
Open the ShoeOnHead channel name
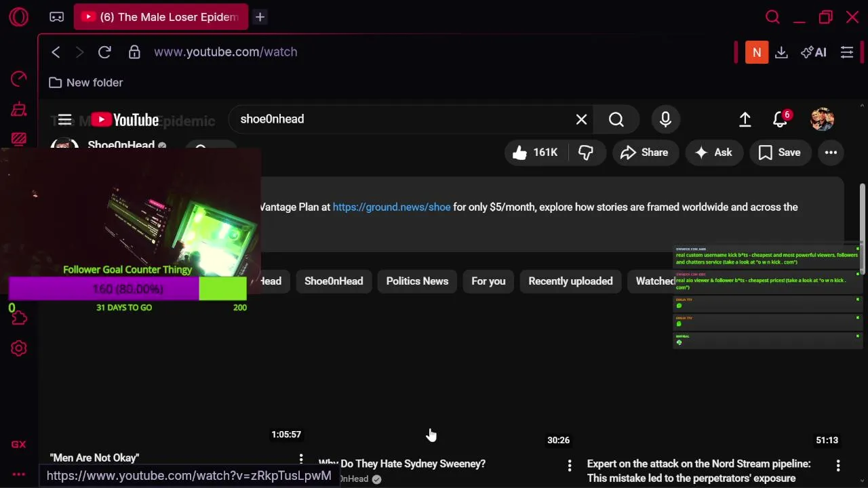point(121,145)
